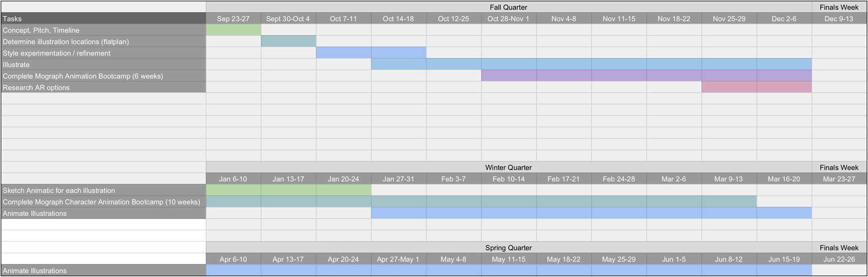868x277 pixels.
Task: Click the teal flatplan bar under Sept 30-Oct 4
Action: (288, 41)
